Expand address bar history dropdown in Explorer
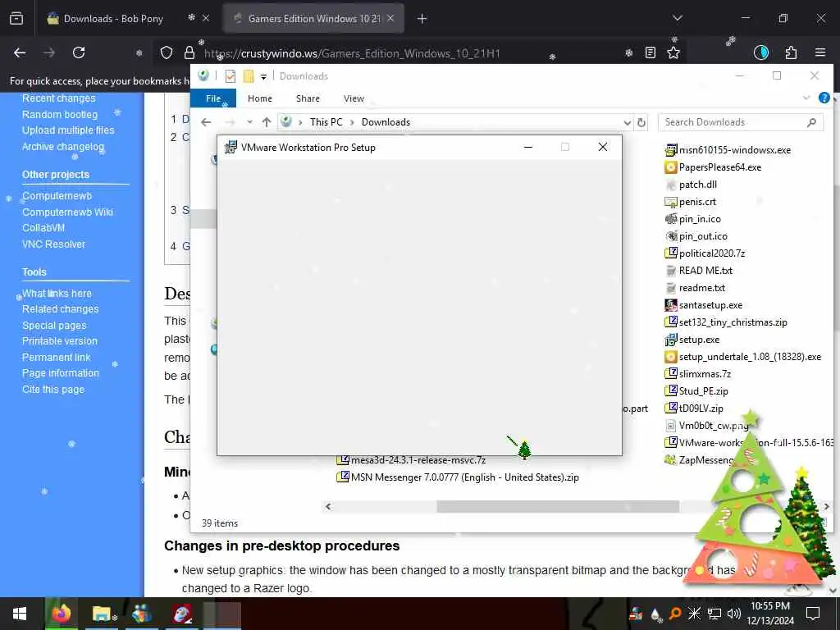This screenshot has width=840, height=630. point(627,123)
